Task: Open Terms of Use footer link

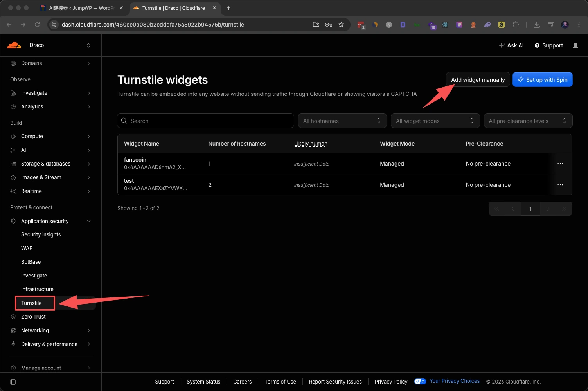Action: pyautogui.click(x=281, y=382)
